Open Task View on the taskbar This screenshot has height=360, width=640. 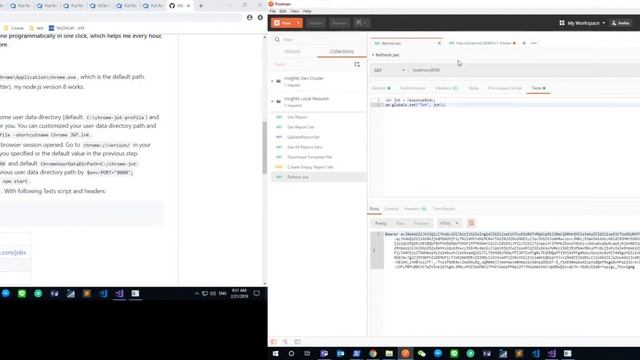pos(307,353)
